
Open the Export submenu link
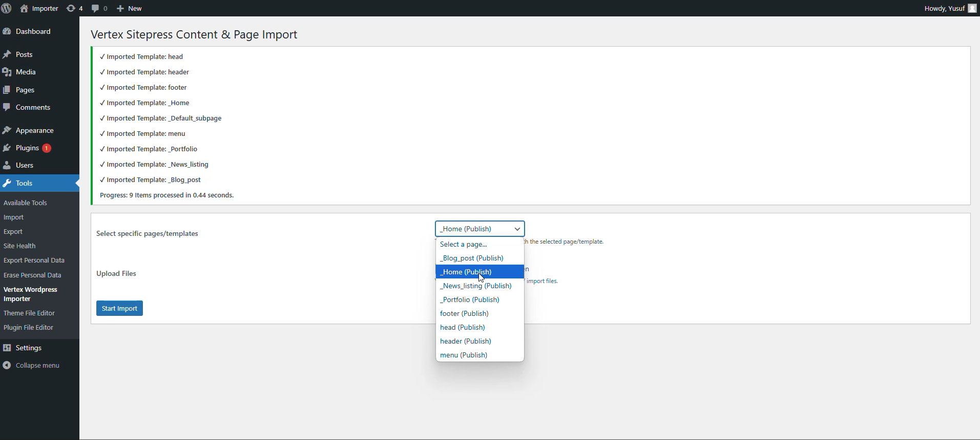13,232
